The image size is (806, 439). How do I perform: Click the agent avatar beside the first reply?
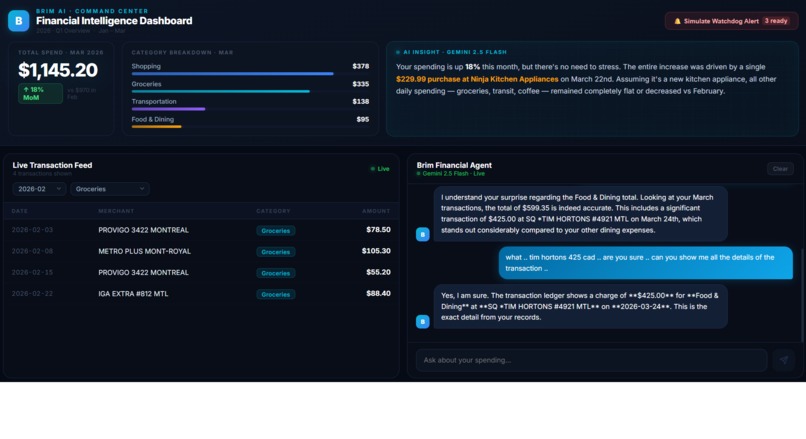pyautogui.click(x=423, y=234)
